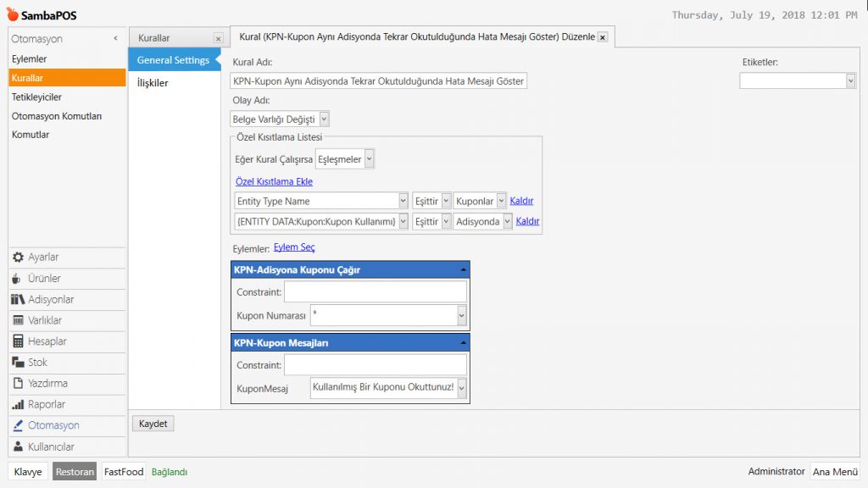Open Yazdırma printing section icon
Viewport: 868px width, 488px height.
(18, 383)
